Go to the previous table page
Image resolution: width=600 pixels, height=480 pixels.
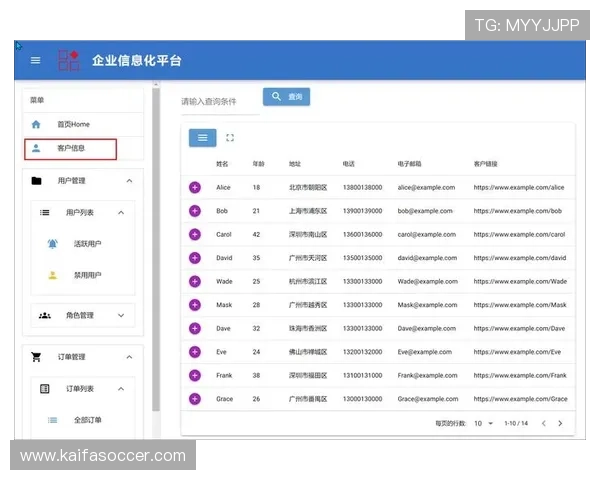point(544,423)
